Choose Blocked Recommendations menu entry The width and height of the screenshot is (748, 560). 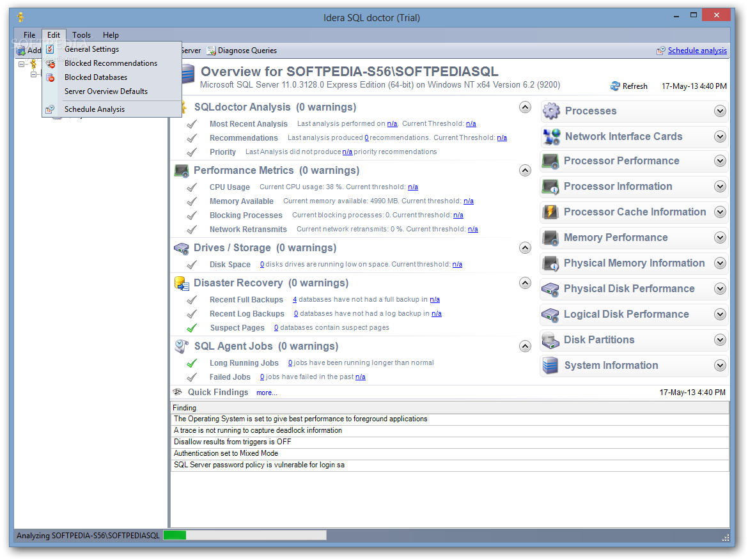[112, 63]
